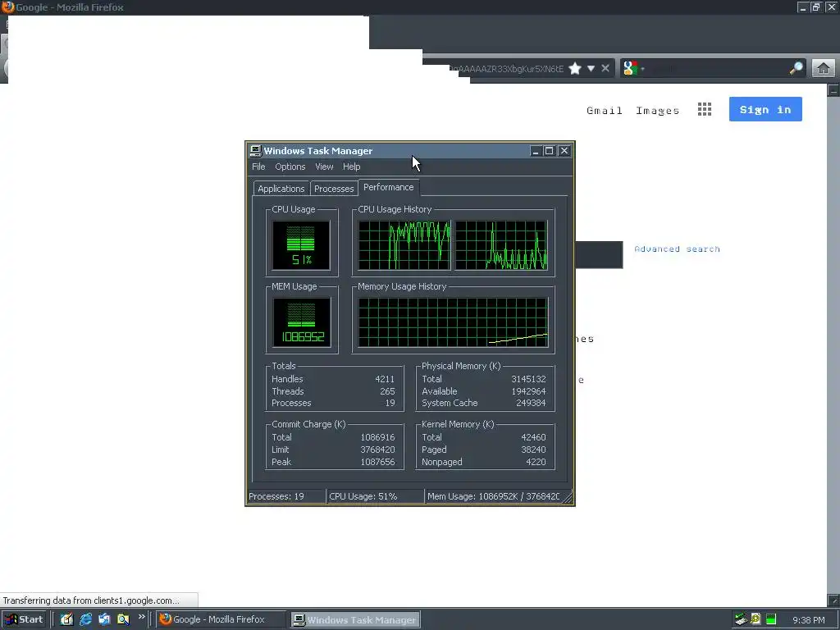Click Kernel Memory Nonpaged 4220

coord(536,462)
